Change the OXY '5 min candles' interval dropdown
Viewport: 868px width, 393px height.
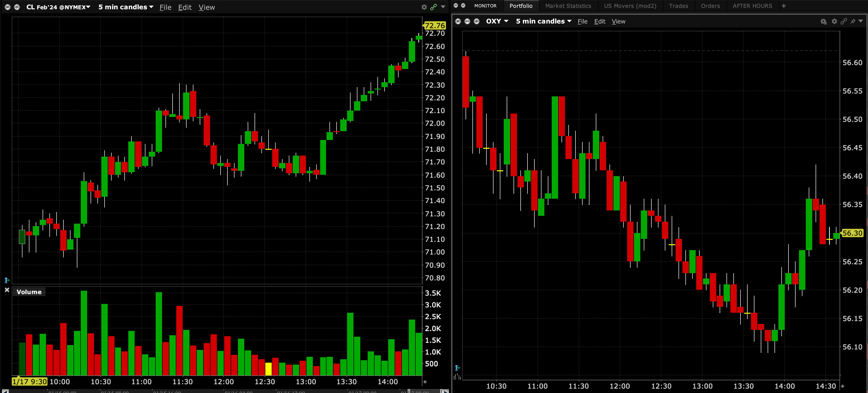click(569, 21)
